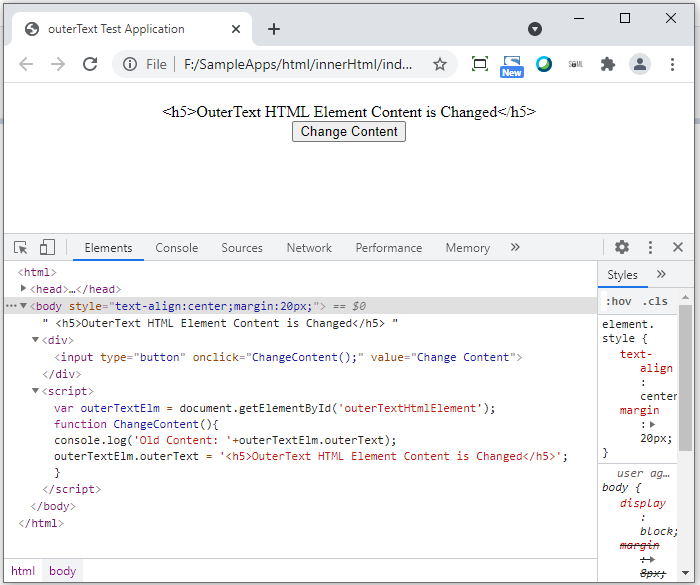Toggle the :hov element state
This screenshot has width=700, height=585.
tap(618, 301)
